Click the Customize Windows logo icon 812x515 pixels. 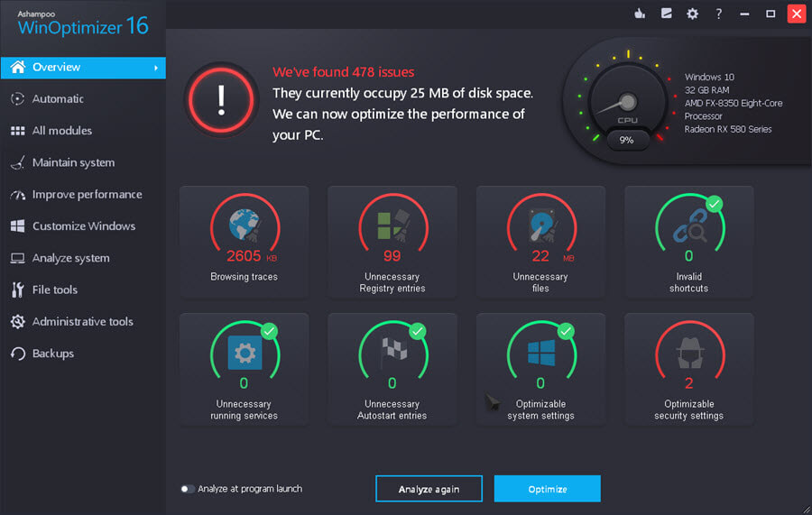pos(18,226)
